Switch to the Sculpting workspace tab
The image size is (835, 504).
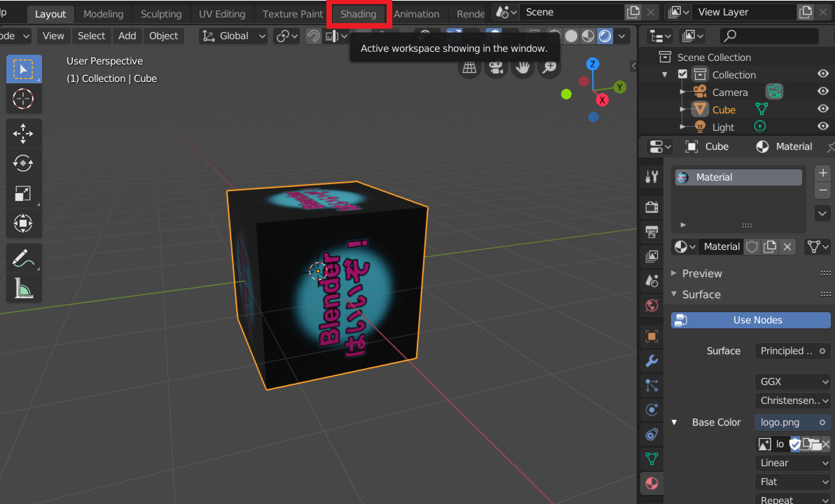click(161, 14)
